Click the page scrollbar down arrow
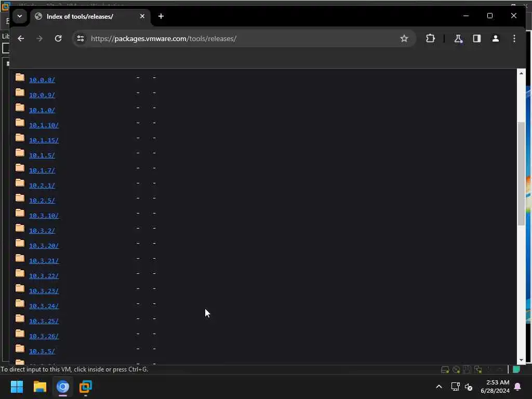This screenshot has height=399, width=532. (521, 361)
